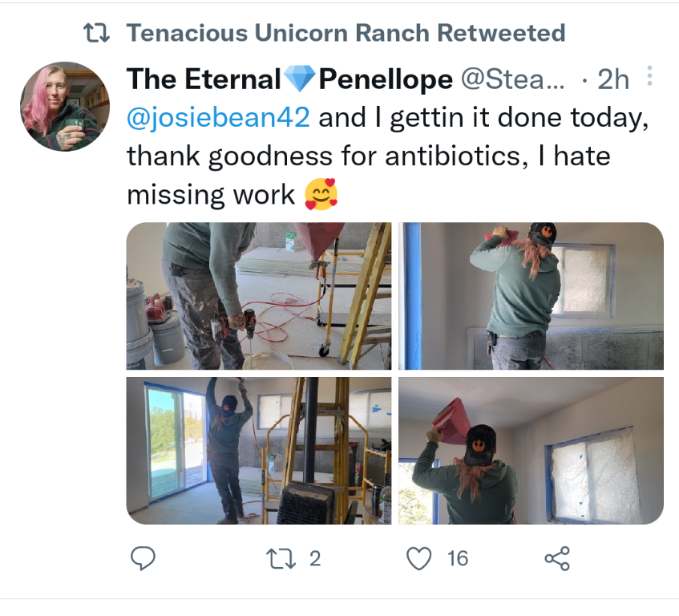
Task: Open the pink-haired profile avatar
Action: 65,107
